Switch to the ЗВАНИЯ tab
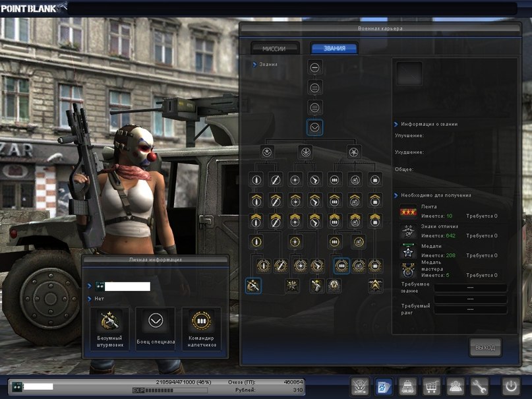Image resolution: width=532 pixels, height=399 pixels. [x=334, y=49]
